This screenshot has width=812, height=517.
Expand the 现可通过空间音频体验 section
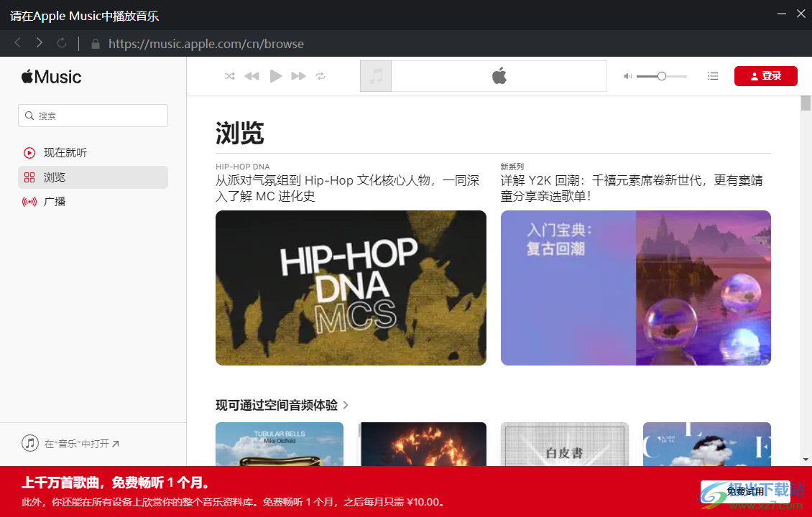[280, 405]
